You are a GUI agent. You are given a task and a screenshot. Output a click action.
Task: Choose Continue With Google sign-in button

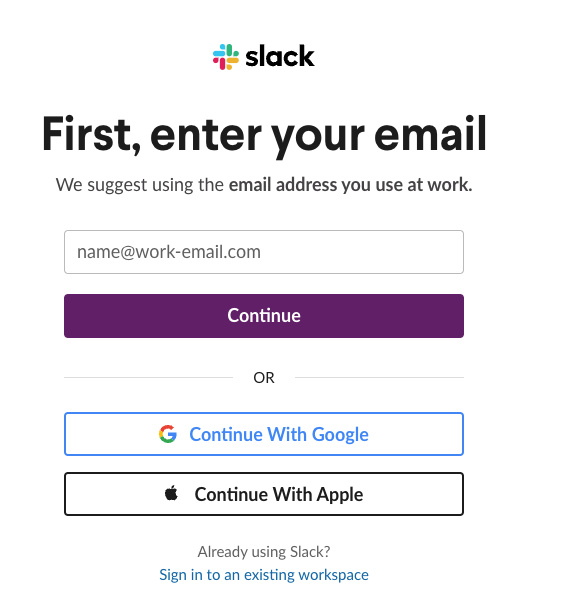(x=264, y=434)
